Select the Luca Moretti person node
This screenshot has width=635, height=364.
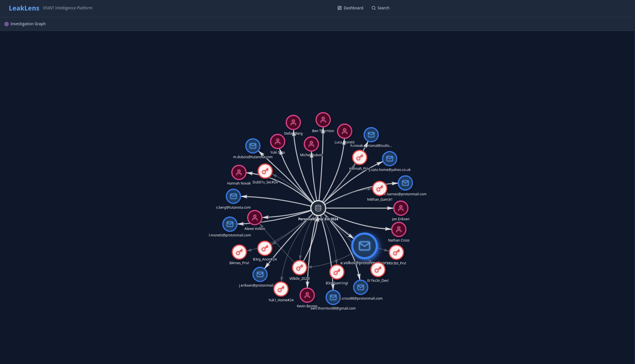pyautogui.click(x=344, y=131)
